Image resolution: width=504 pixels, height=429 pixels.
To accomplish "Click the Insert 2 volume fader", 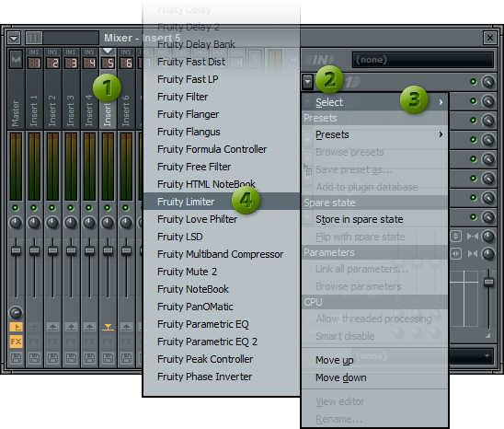I will click(x=52, y=250).
